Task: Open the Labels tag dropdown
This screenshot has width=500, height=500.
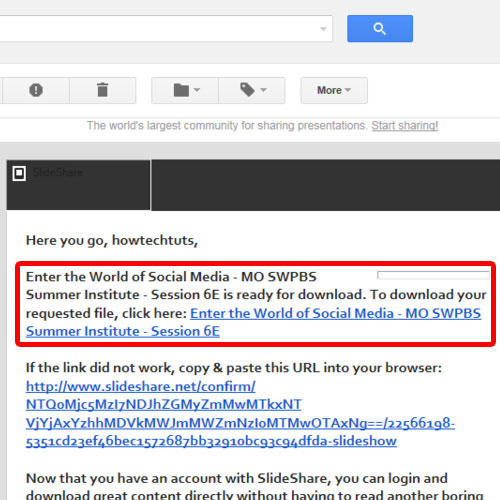Action: pyautogui.click(x=252, y=90)
